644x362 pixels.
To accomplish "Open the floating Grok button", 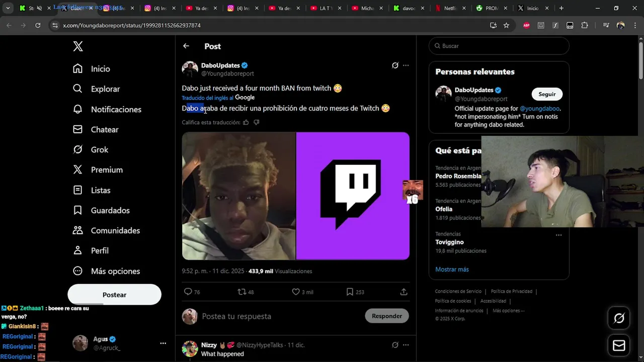I will click(619, 318).
